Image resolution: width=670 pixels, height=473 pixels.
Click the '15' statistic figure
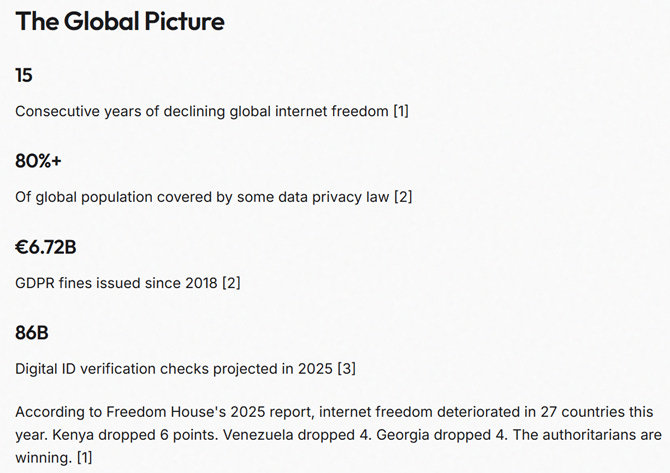click(x=24, y=75)
